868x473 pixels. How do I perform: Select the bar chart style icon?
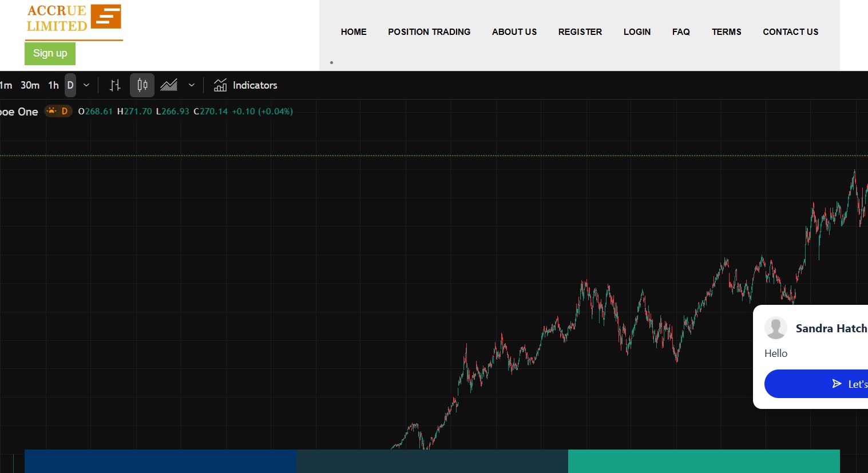point(115,85)
